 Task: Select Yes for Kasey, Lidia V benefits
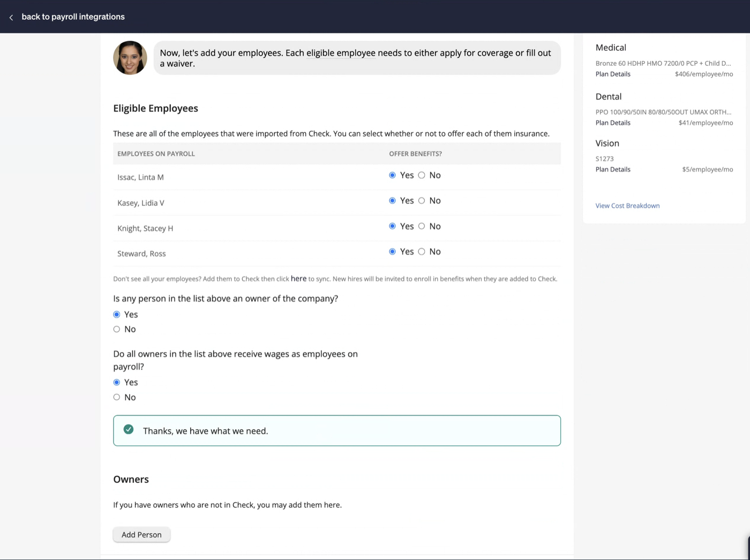[x=392, y=200]
